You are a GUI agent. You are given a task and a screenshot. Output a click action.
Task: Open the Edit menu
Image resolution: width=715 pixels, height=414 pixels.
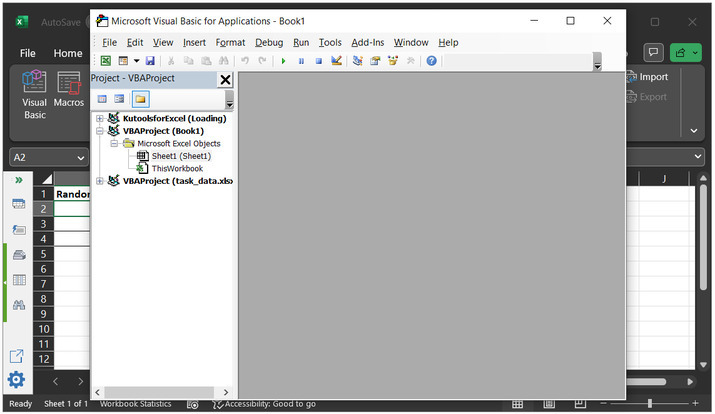135,42
